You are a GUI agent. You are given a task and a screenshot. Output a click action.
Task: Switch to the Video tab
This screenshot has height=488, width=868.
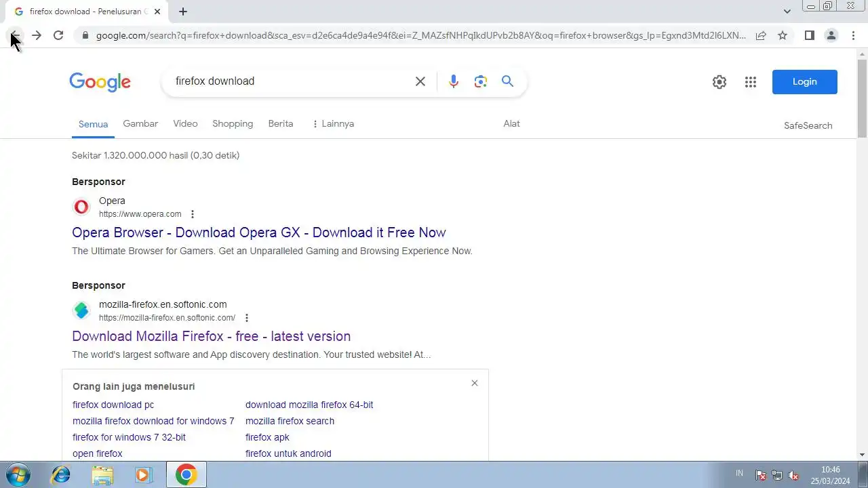[185, 123]
